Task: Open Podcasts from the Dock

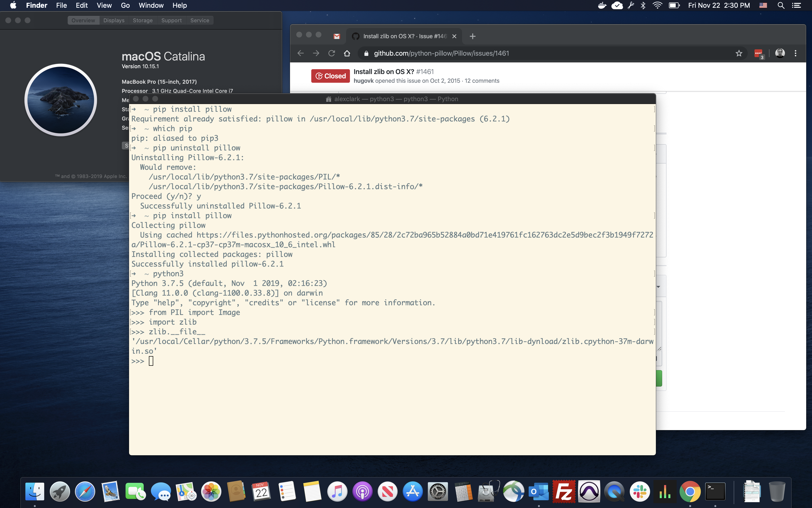Action: coord(362,492)
